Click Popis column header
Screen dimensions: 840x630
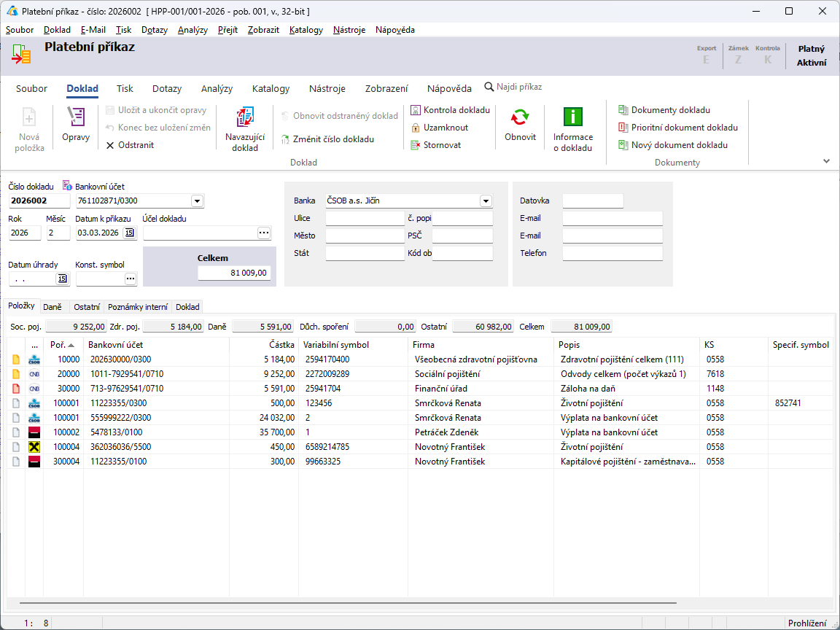pos(627,345)
